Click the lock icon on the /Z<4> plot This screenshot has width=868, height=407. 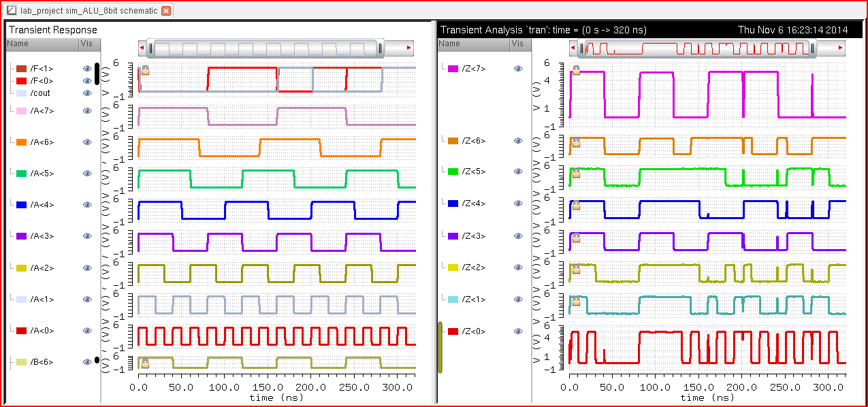[576, 205]
